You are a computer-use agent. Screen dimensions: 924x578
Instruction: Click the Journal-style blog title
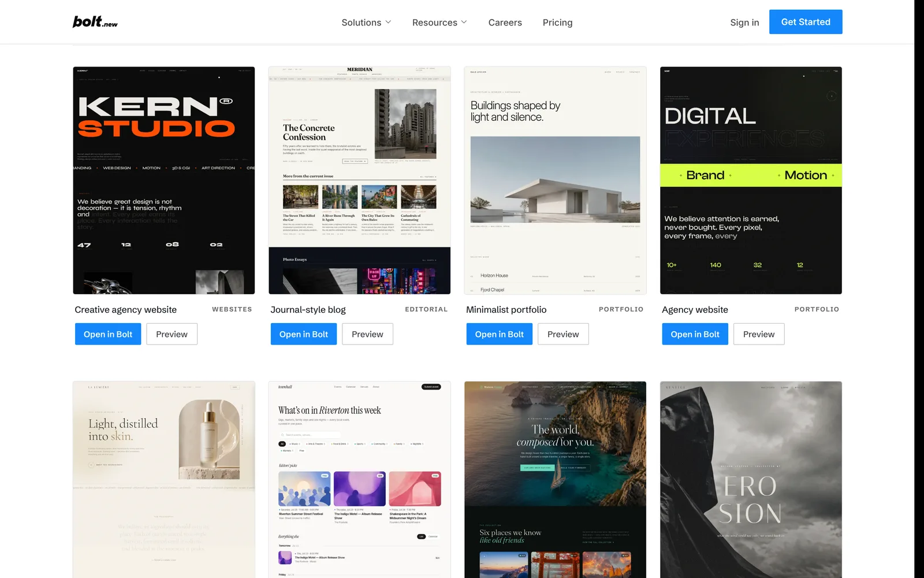pos(308,310)
